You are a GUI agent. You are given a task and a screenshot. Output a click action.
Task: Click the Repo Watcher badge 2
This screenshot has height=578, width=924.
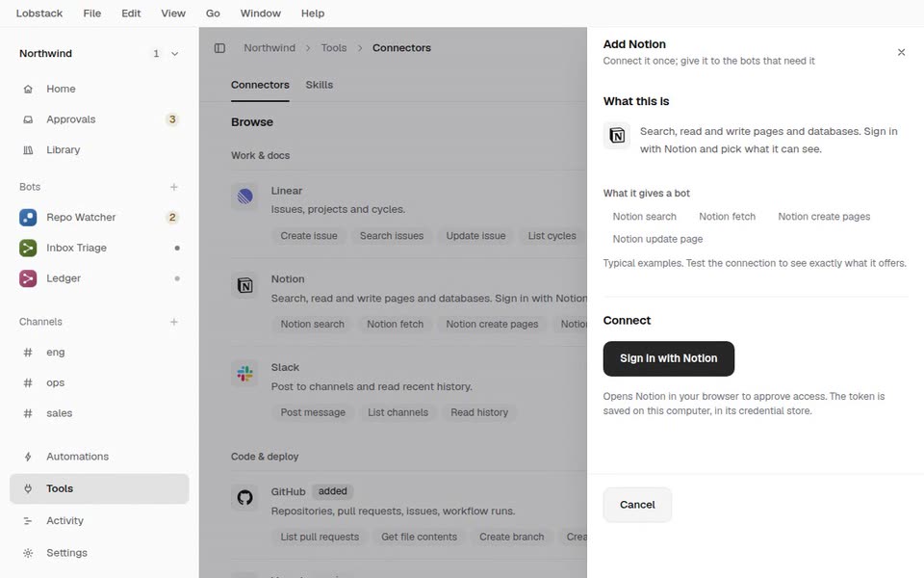(x=172, y=217)
